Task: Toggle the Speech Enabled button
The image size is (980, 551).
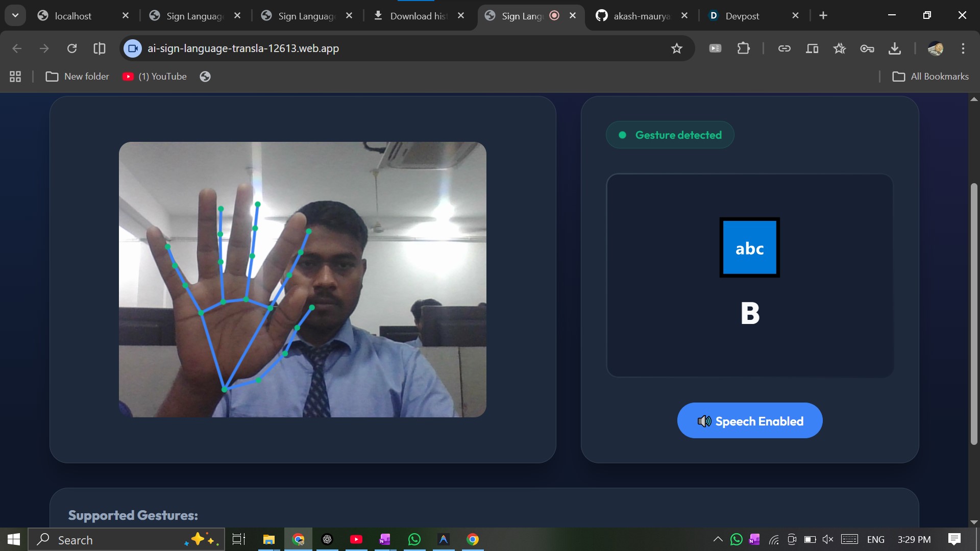Action: coord(749,421)
